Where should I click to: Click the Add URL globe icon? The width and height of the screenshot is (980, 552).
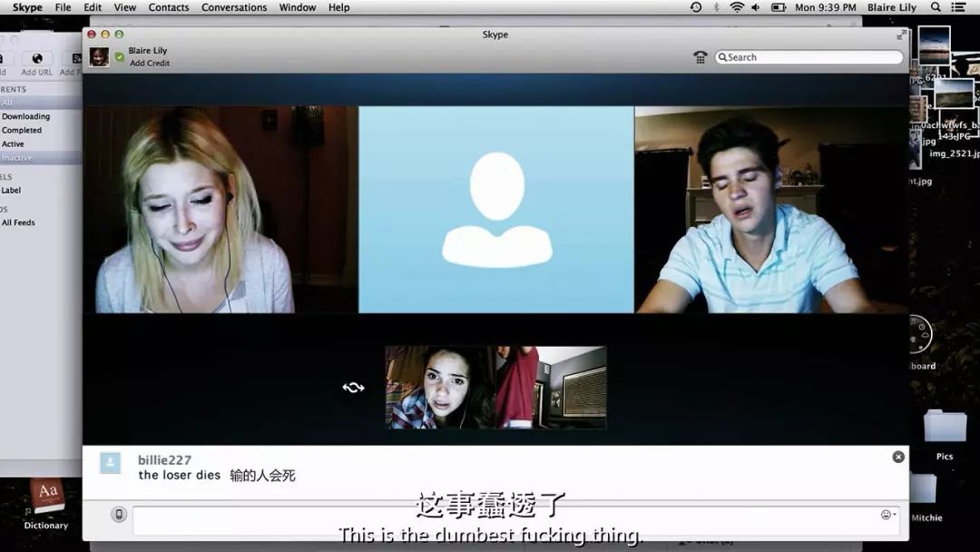[x=36, y=59]
